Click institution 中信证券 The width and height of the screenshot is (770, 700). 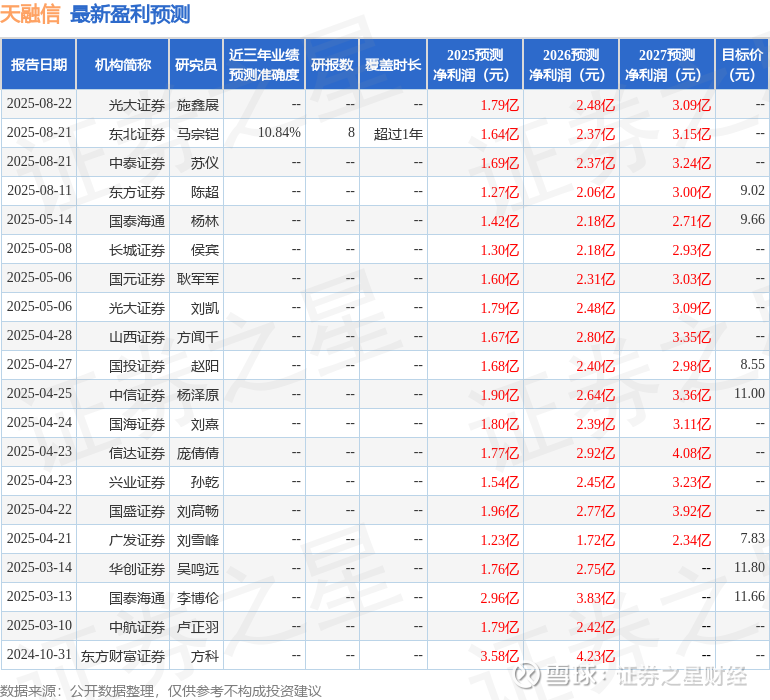137,394
